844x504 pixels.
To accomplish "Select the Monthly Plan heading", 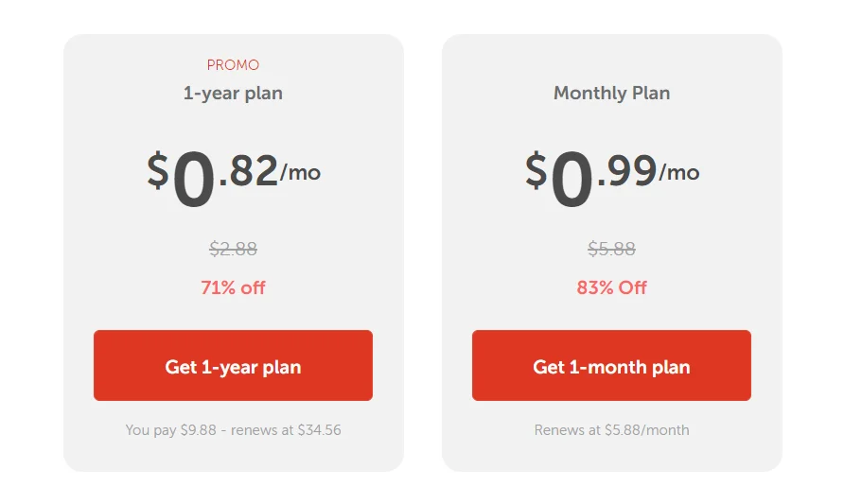I will (611, 94).
